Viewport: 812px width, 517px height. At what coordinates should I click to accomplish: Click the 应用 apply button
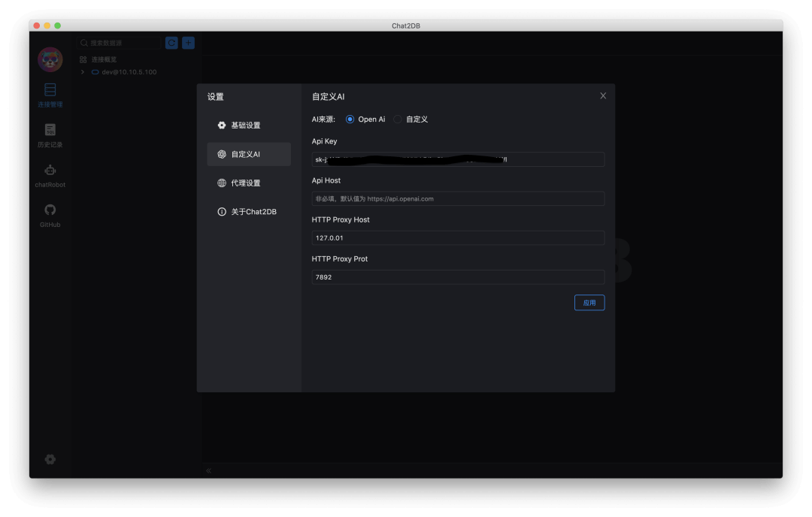tap(589, 303)
